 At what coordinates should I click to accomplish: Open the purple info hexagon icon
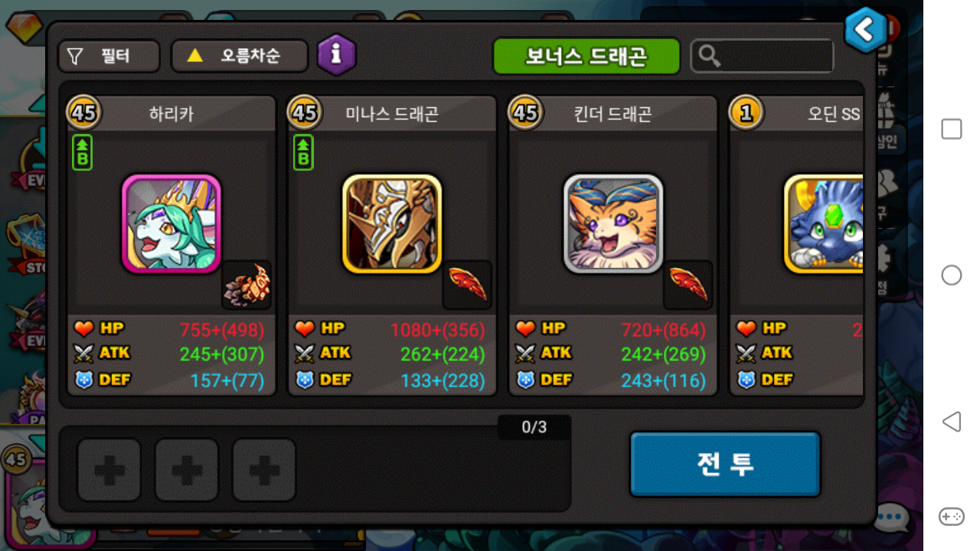click(x=337, y=55)
